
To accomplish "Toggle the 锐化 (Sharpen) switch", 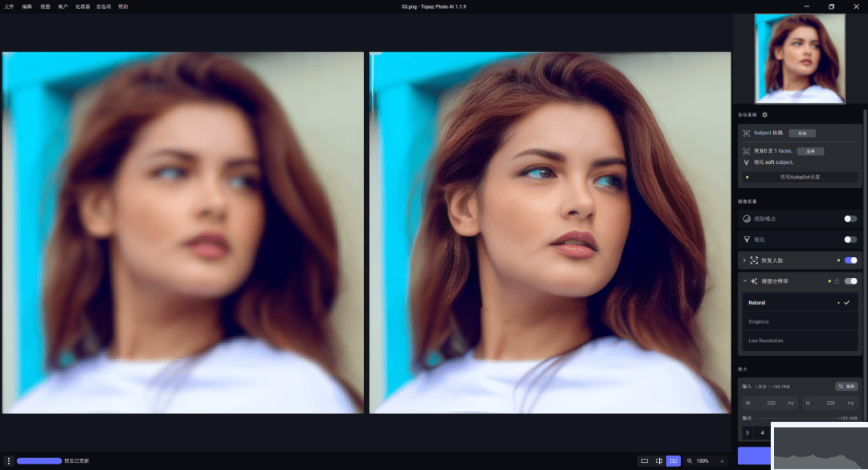I will [x=850, y=239].
